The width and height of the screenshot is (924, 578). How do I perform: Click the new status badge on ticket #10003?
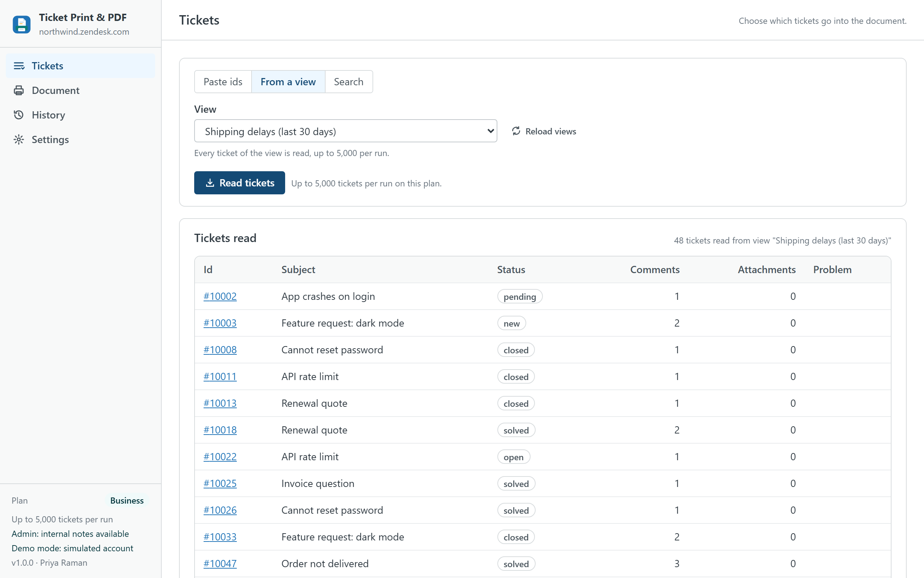click(x=511, y=323)
